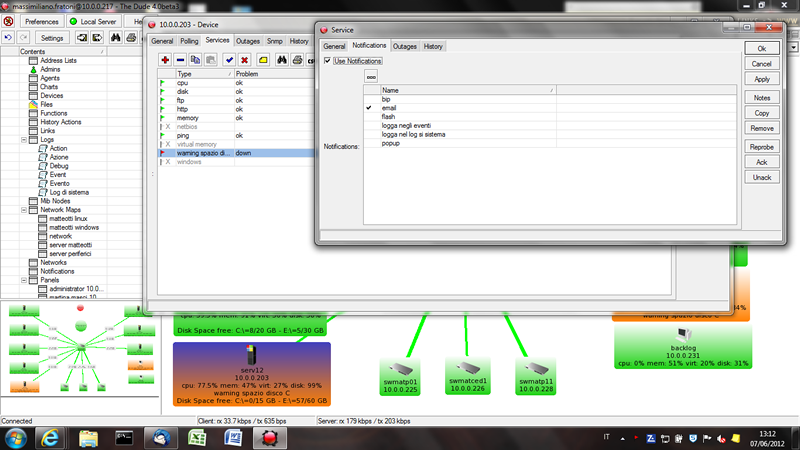The width and height of the screenshot is (800, 450).
Task: Click the ellipsis button above notifications list
Action: [371, 77]
